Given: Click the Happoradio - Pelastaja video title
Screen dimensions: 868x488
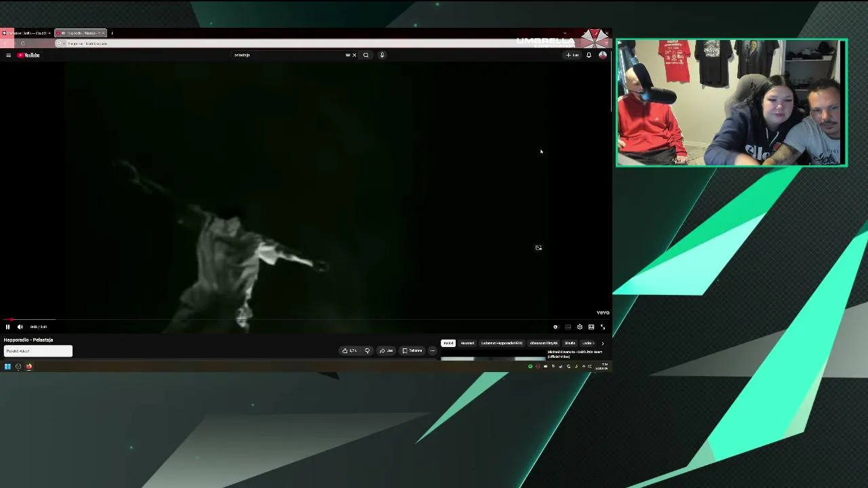Looking at the screenshot, I should pyautogui.click(x=28, y=340).
